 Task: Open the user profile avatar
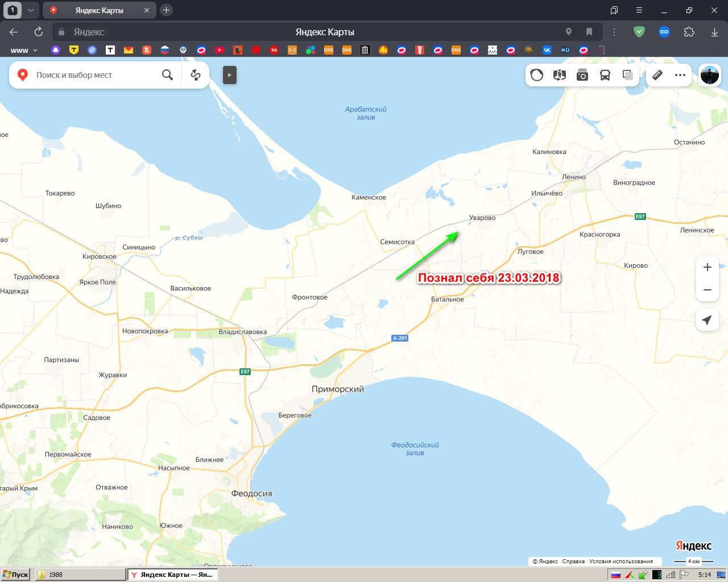tap(710, 75)
